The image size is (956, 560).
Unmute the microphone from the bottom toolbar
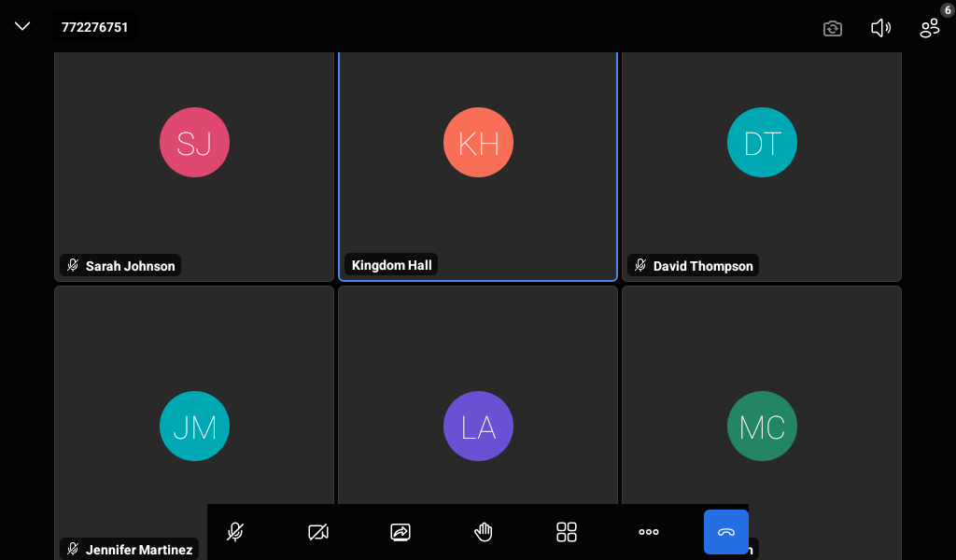[233, 532]
